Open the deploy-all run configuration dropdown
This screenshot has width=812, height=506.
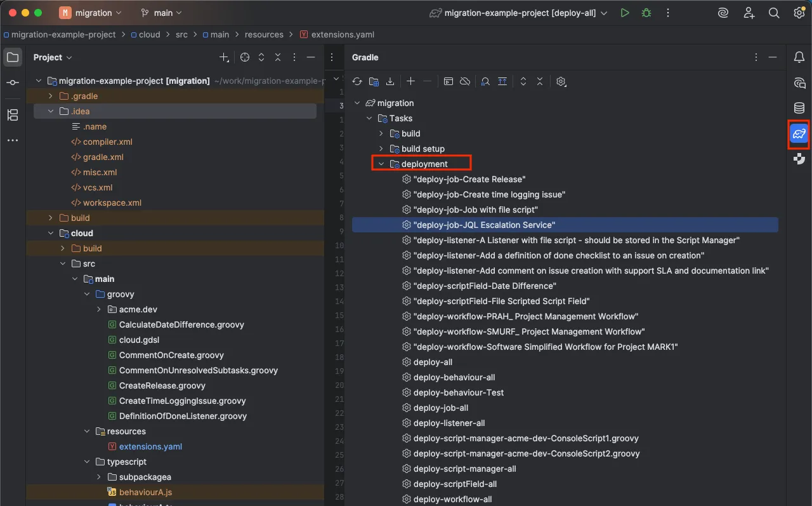click(x=518, y=13)
